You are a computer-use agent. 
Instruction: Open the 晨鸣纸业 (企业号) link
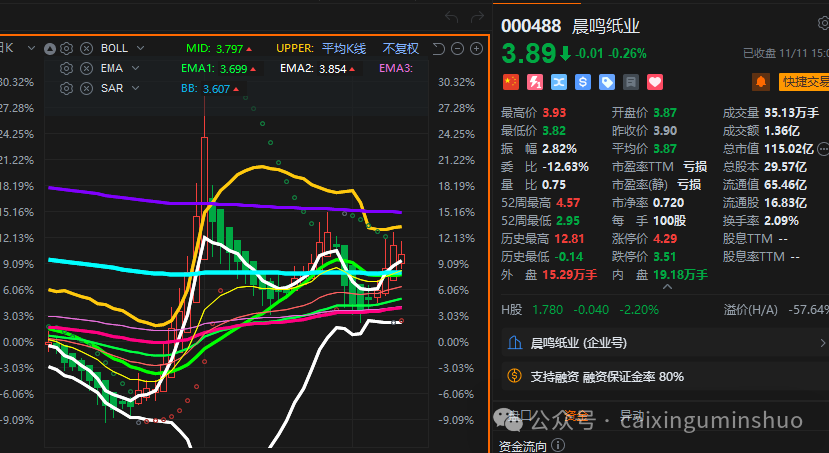click(578, 343)
